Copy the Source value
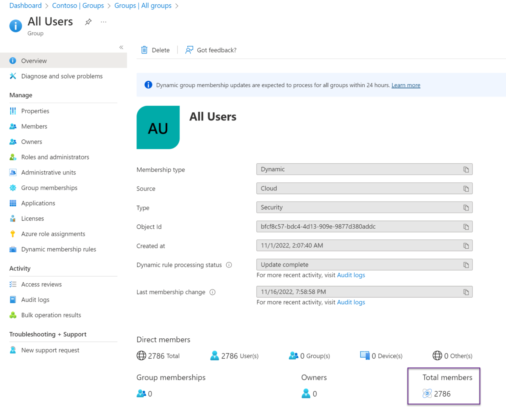The image size is (506, 420). coord(466,188)
